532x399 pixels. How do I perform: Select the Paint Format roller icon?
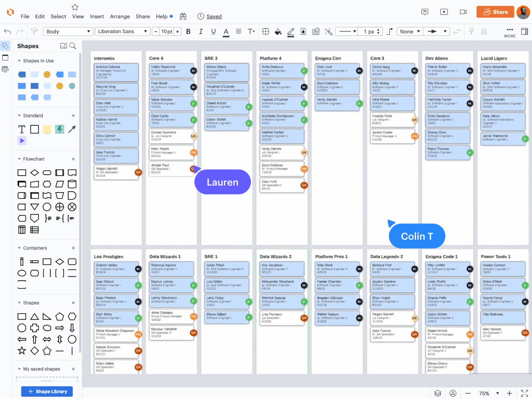(x=34, y=32)
